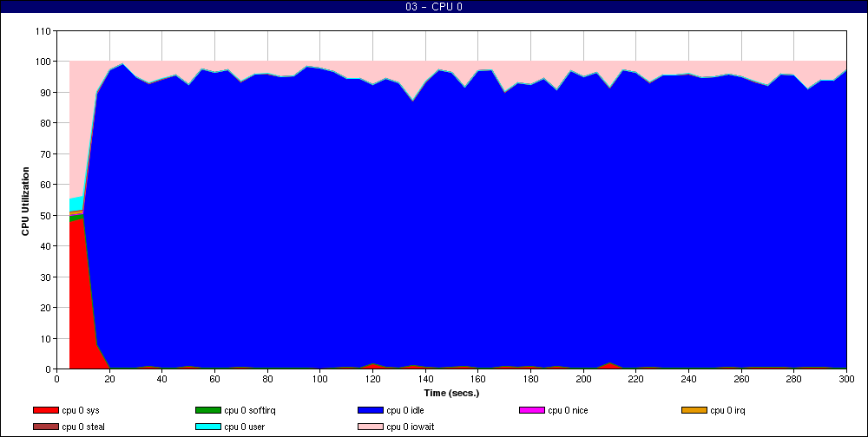The image size is (868, 437).
Task: Click the 'CPU Utilization' vertical axis label
Action: (25, 201)
